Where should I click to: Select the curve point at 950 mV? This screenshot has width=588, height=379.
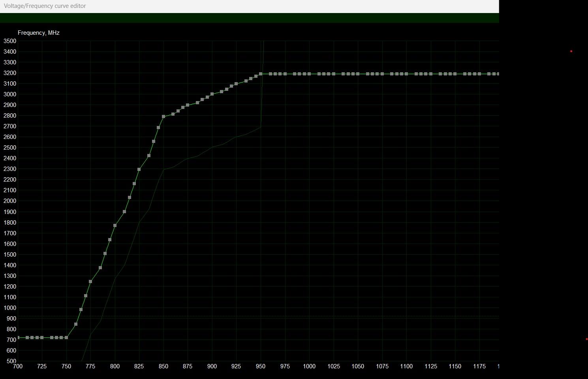click(x=261, y=74)
